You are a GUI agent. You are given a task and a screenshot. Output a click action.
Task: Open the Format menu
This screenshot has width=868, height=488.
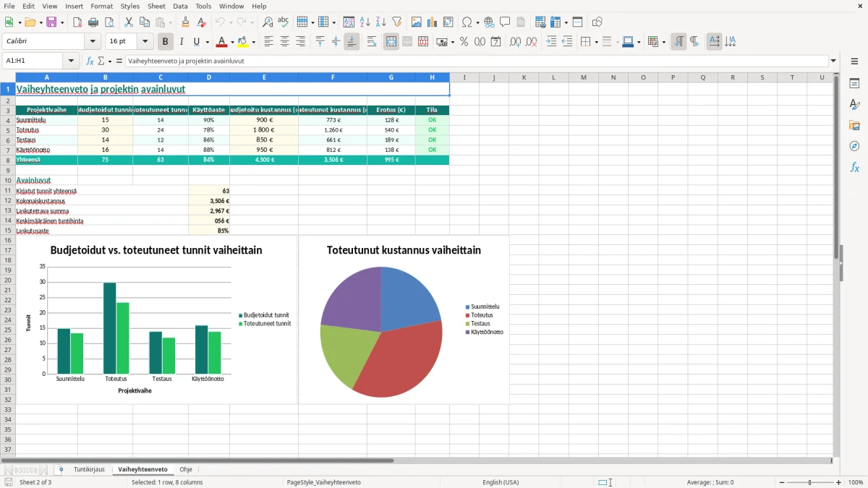102,6
